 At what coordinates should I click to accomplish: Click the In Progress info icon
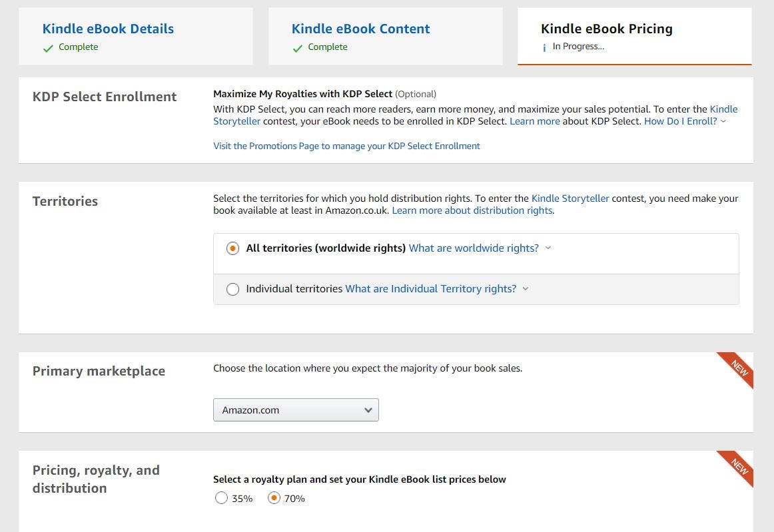coord(544,48)
